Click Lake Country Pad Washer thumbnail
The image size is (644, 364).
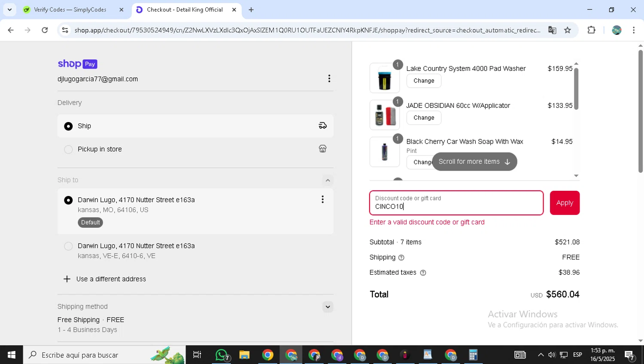click(x=385, y=78)
